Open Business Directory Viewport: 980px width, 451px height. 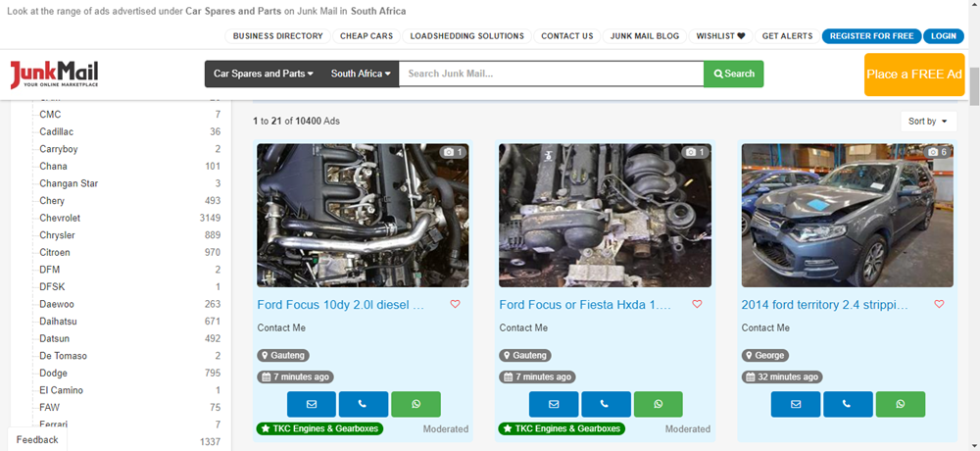278,36
